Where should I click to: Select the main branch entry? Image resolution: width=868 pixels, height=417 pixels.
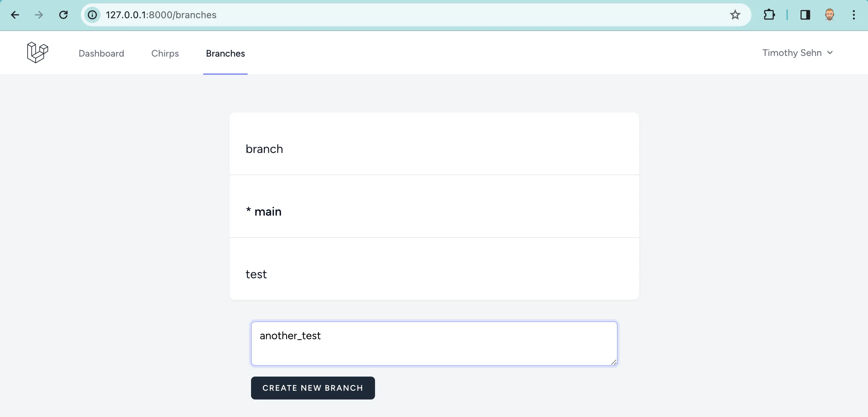point(263,211)
